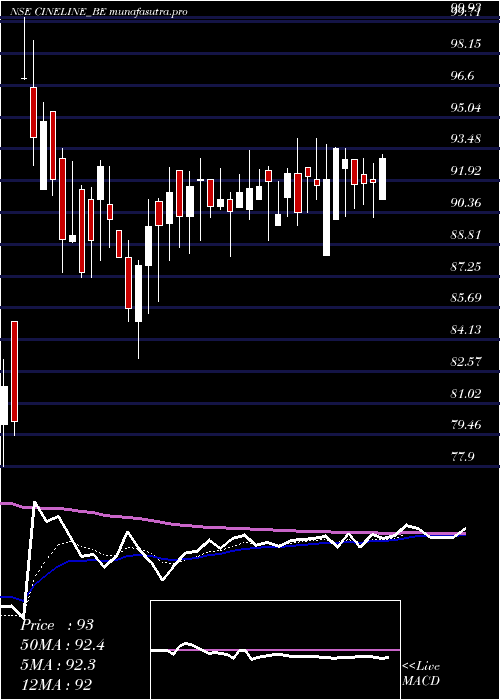This screenshot has width=500, height=700.
Task: Click the 87.25 price axis label
Action: click(x=467, y=267)
